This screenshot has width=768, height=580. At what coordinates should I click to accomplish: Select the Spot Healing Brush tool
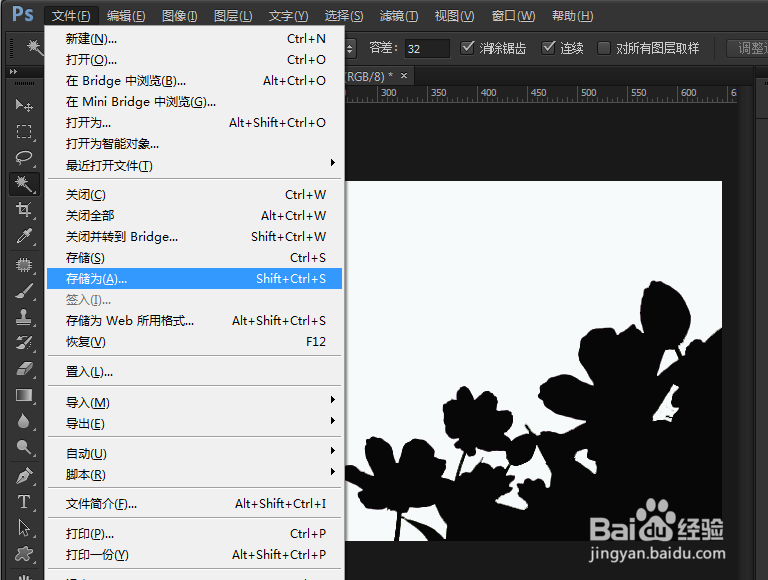pos(24,265)
